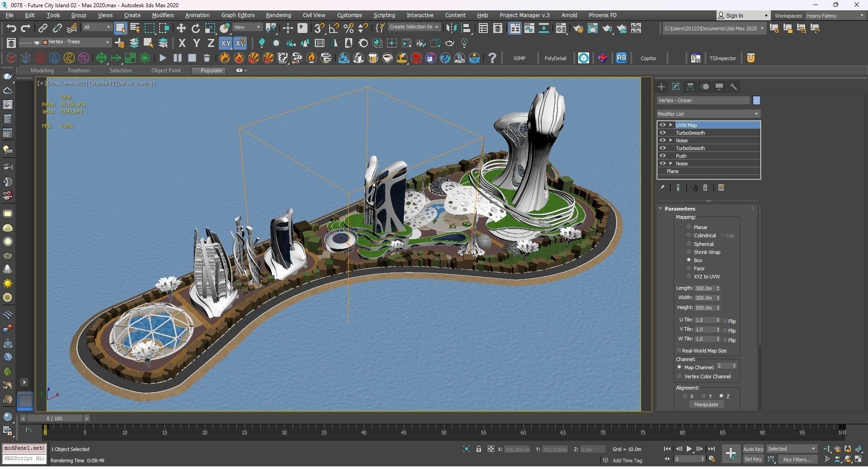
Task: Open the Modifier List dropdown
Action: pyautogui.click(x=708, y=114)
